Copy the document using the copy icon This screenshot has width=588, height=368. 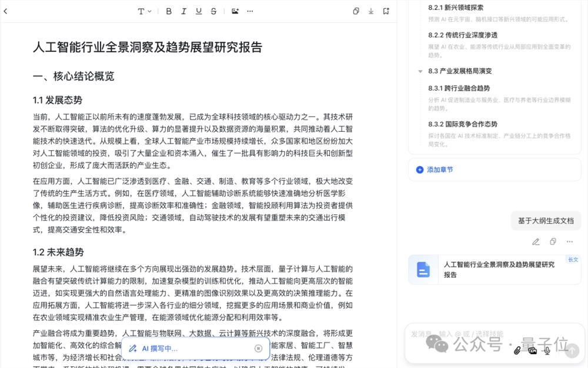[x=356, y=11]
